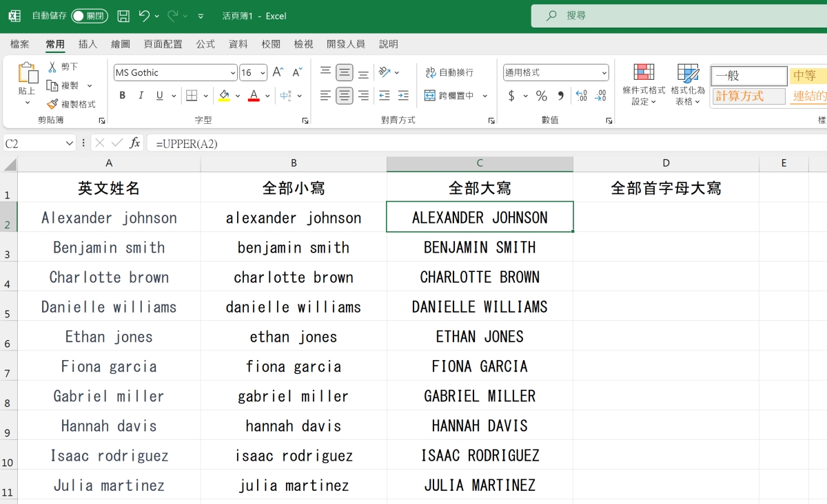Toggle Bold formatting
The image size is (827, 504).
tap(123, 96)
